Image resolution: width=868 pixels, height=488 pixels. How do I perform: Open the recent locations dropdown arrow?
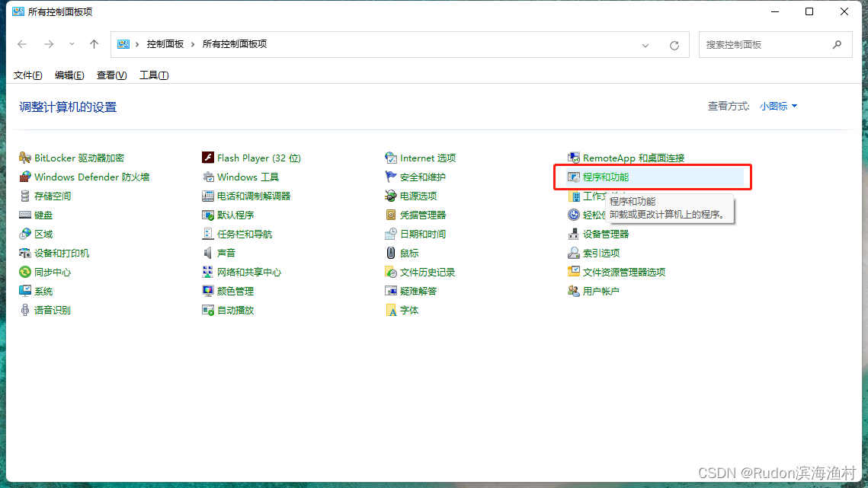(72, 44)
